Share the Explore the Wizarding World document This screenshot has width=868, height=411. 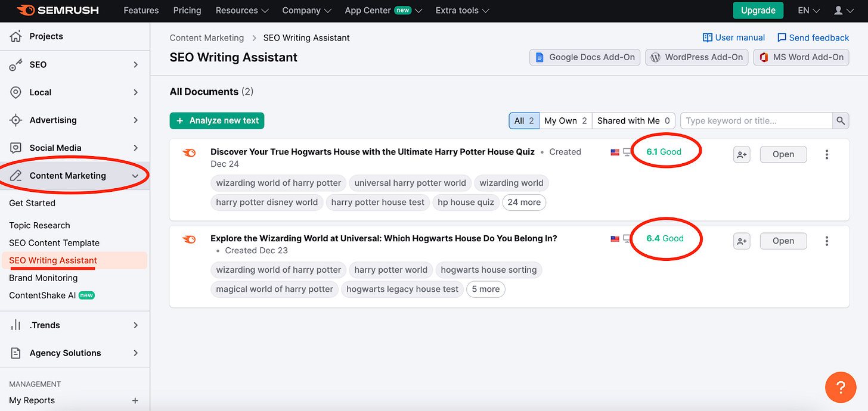coord(742,241)
